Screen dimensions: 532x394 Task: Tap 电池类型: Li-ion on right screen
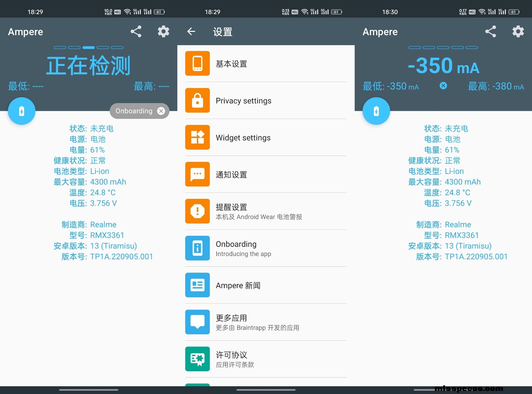[x=436, y=171]
